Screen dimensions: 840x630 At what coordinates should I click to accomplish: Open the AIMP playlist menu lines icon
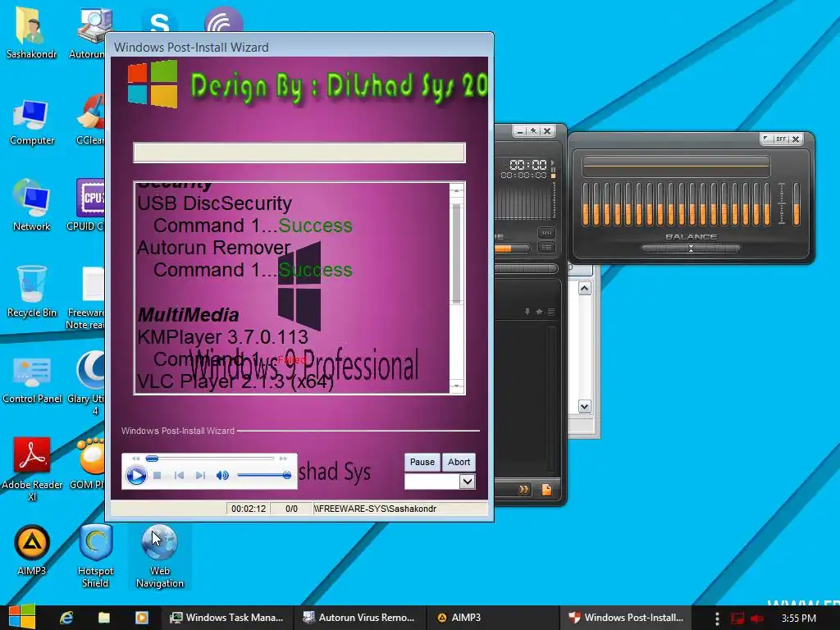click(x=550, y=311)
